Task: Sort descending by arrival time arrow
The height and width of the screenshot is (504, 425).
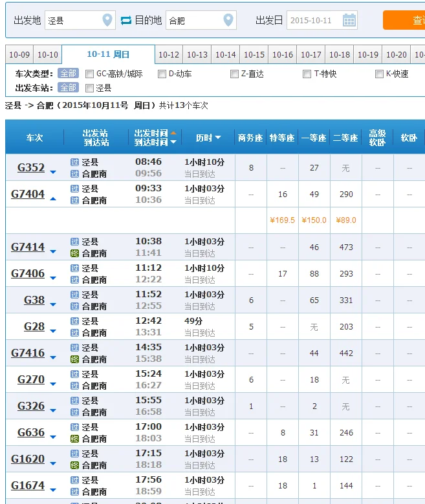Action: (x=173, y=142)
